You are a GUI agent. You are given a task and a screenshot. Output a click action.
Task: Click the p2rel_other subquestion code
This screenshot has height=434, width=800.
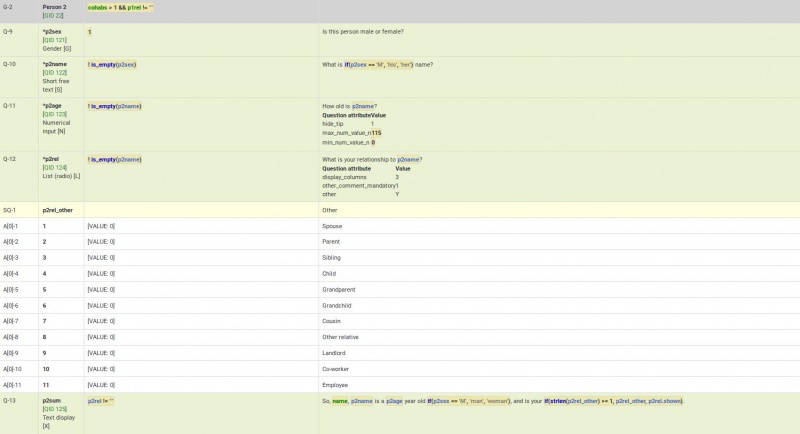click(x=57, y=210)
